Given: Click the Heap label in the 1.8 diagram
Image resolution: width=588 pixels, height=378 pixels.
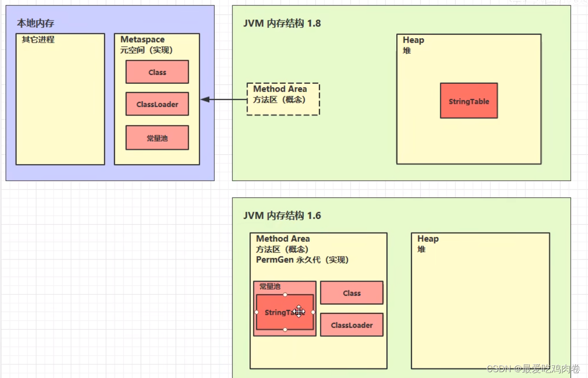Looking at the screenshot, I should tap(413, 40).
